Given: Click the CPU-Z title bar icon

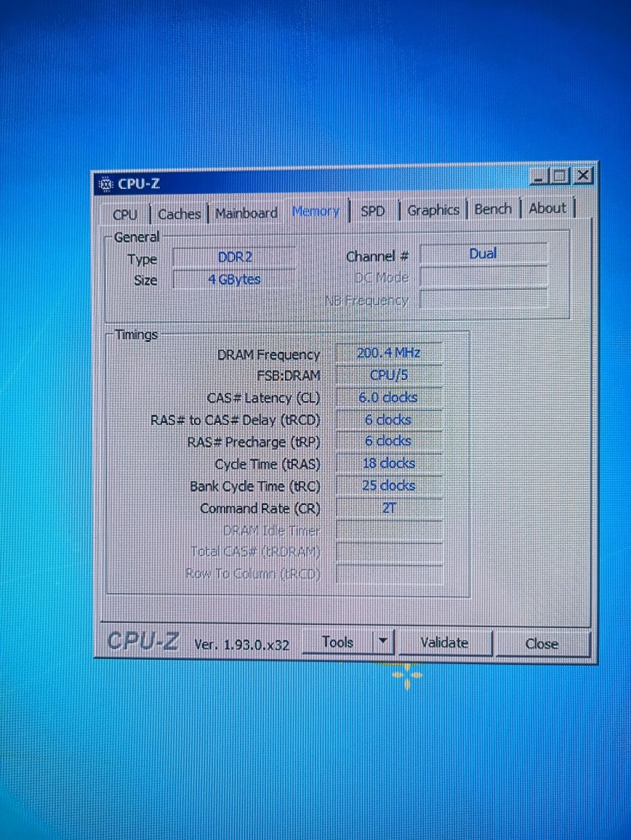Looking at the screenshot, I should point(105,185).
